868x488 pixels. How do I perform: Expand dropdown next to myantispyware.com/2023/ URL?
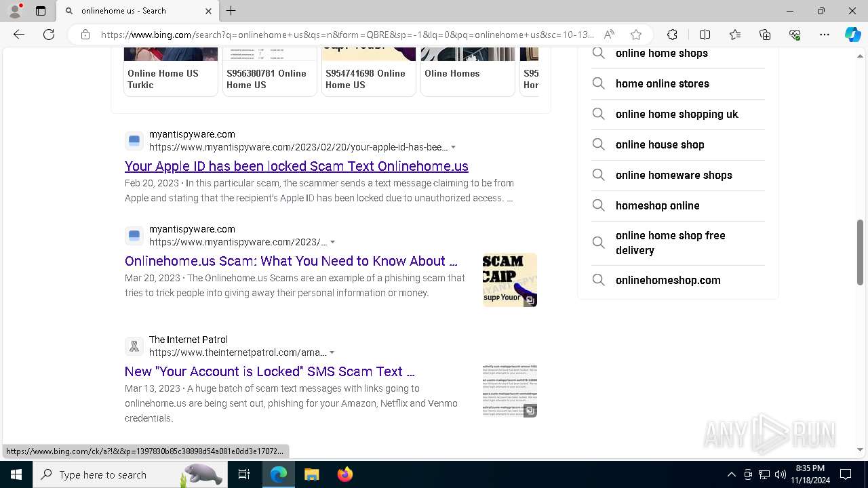pos(333,243)
